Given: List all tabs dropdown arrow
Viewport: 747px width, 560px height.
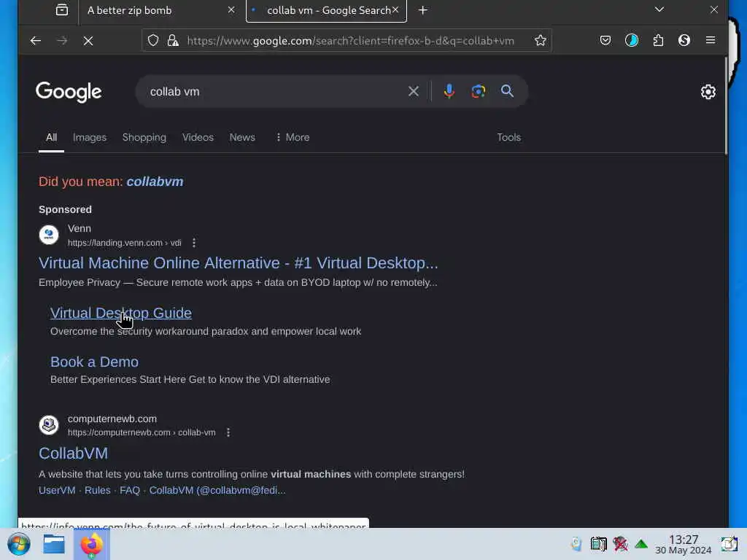Looking at the screenshot, I should [x=659, y=9].
